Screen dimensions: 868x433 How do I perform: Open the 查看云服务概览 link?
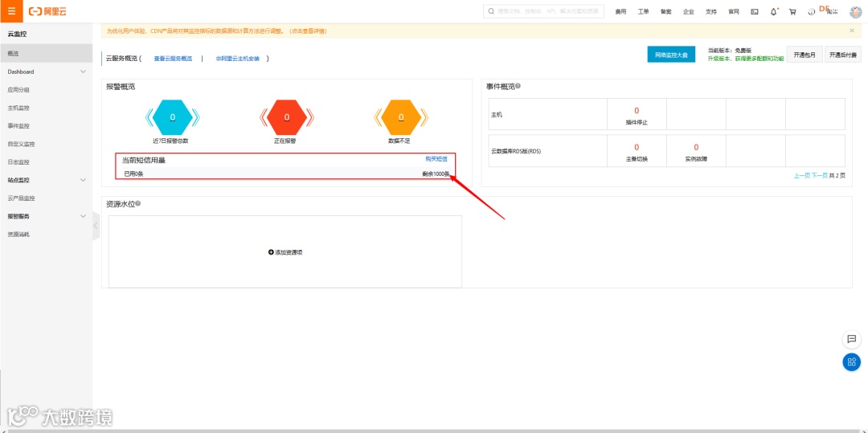point(174,59)
